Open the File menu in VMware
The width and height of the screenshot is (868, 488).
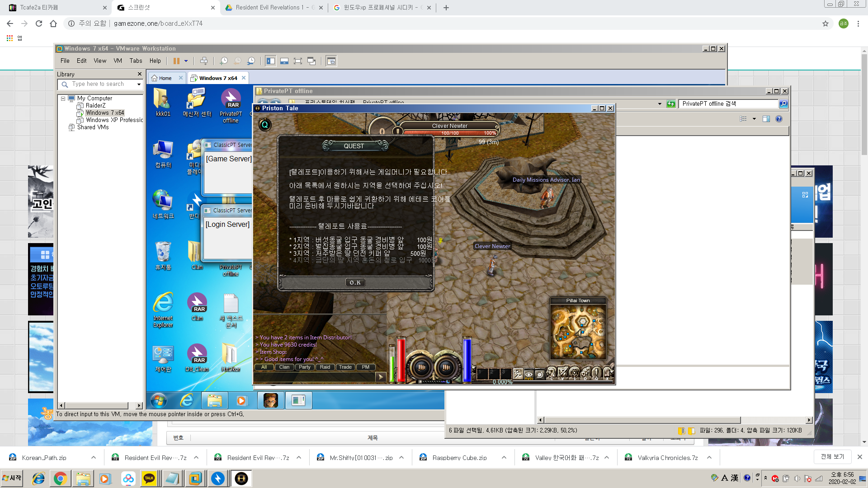click(x=65, y=61)
